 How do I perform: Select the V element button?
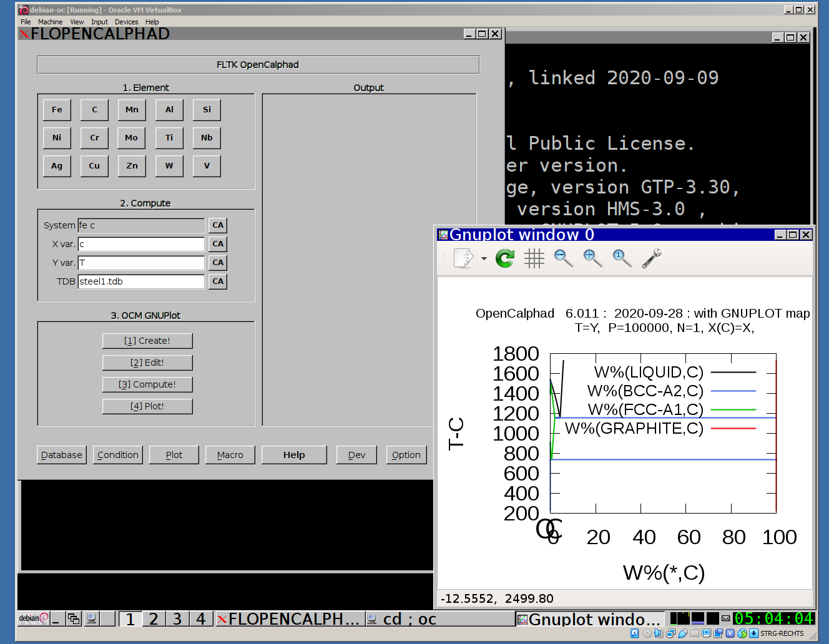click(x=207, y=166)
